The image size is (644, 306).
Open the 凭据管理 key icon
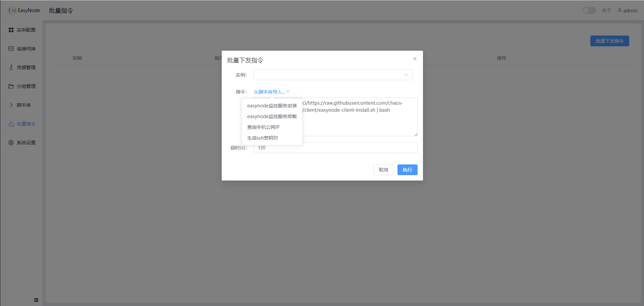coord(11,67)
